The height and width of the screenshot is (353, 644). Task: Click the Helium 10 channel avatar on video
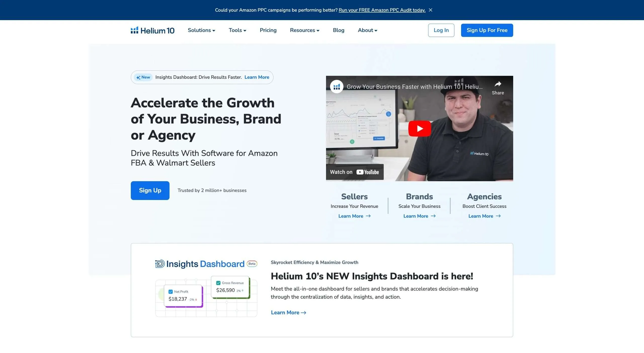pos(337,87)
